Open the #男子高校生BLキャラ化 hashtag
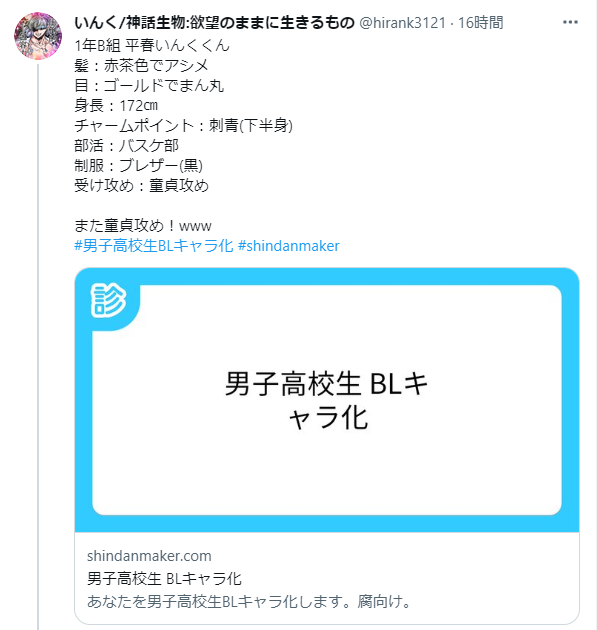This screenshot has height=630, width=597. (154, 245)
